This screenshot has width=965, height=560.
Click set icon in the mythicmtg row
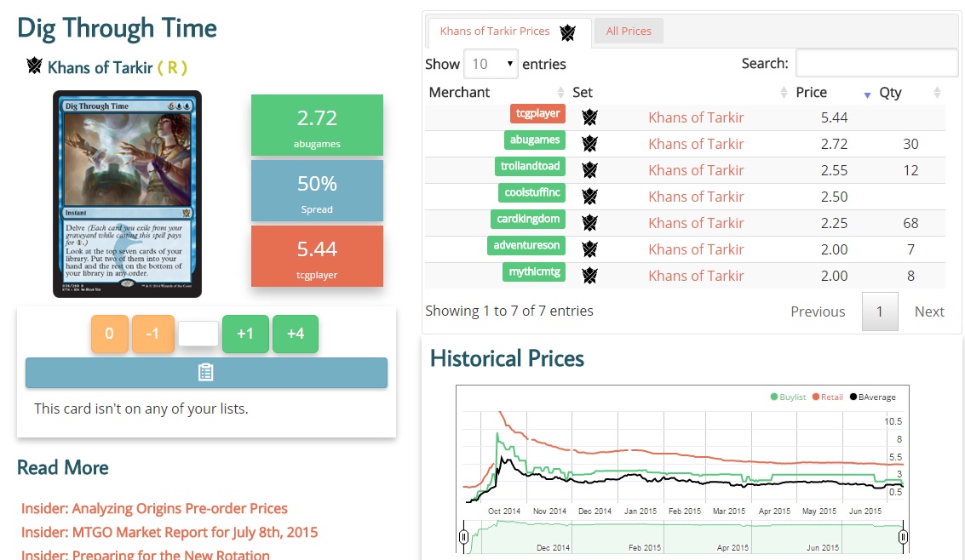coord(589,276)
